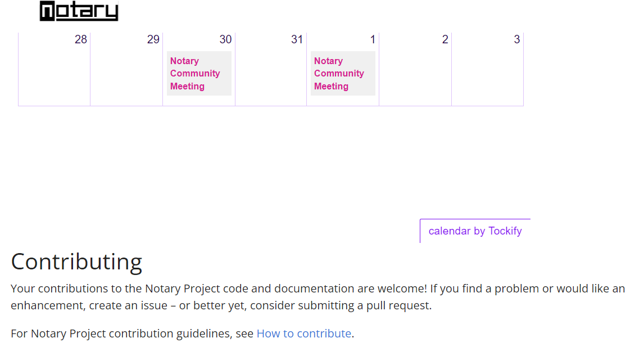Viewport: 644px width, 356px height.
Task: Open the calendar by Tockify link
Action: pos(475,231)
